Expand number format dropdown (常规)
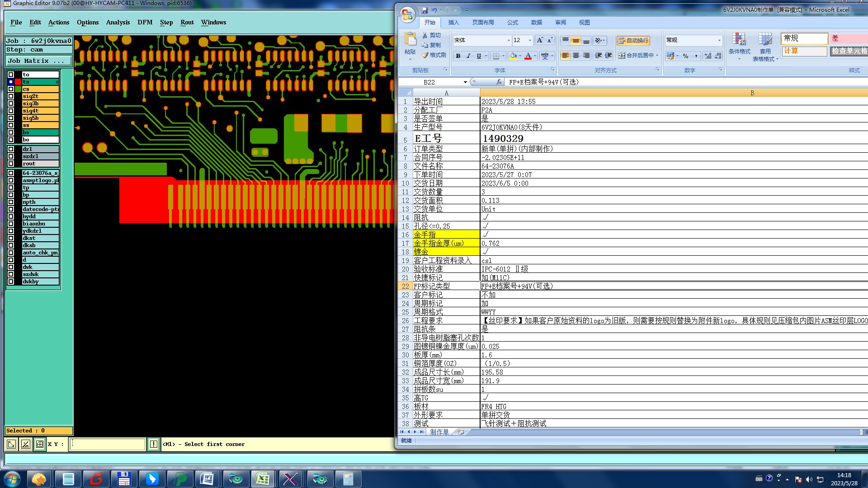Screen dimensions: 868x488 tap(719, 40)
